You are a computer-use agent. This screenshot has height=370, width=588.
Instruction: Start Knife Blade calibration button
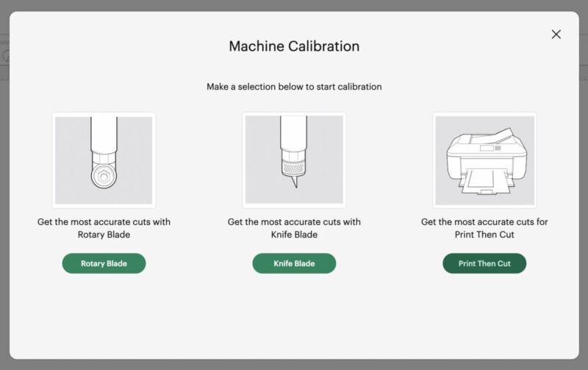tap(294, 263)
